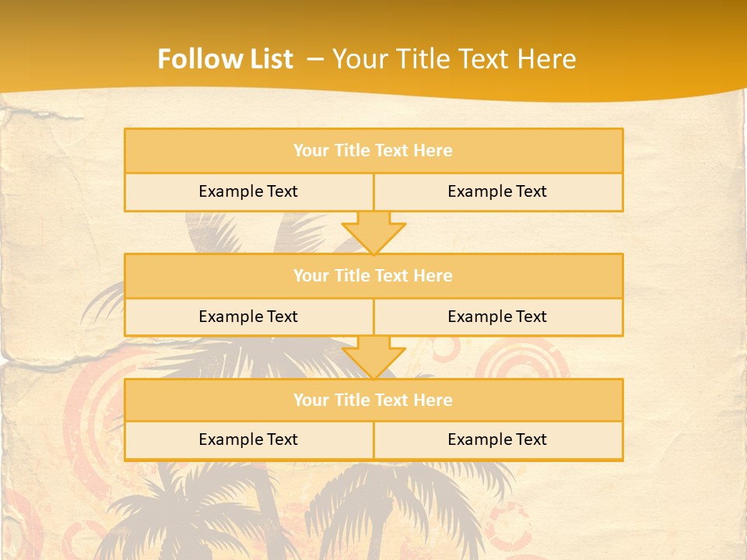The image size is (747, 560).
Task: Select right 'Example Text' cell in bottom group
Action: (497, 439)
